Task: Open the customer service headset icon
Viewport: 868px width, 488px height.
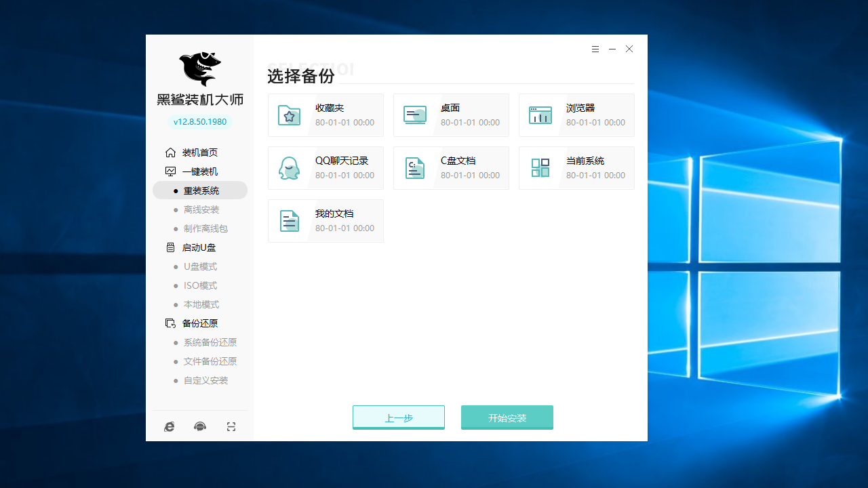Action: click(x=200, y=426)
